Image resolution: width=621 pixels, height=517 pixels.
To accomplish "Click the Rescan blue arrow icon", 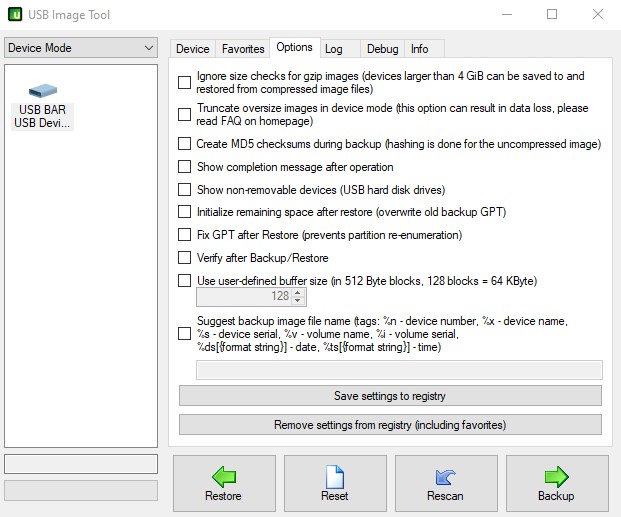I will [x=445, y=476].
